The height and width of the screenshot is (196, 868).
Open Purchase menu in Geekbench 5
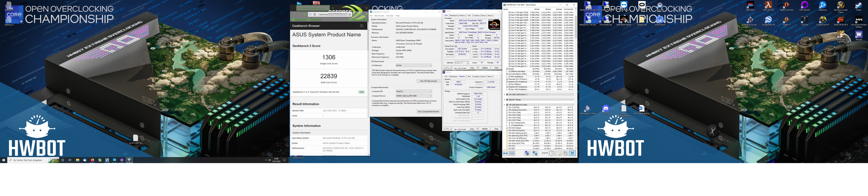click(390, 16)
